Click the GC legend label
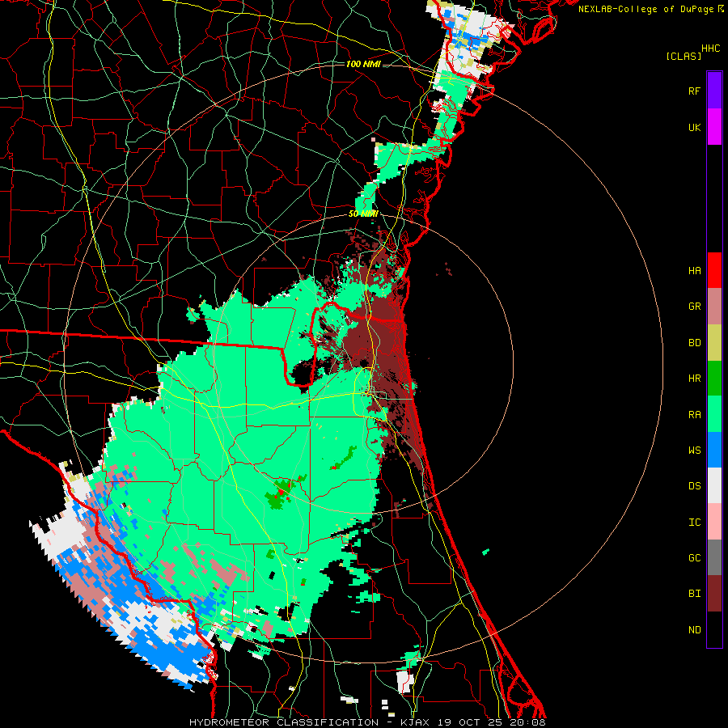Screen dimensions: 728x728 (695, 558)
